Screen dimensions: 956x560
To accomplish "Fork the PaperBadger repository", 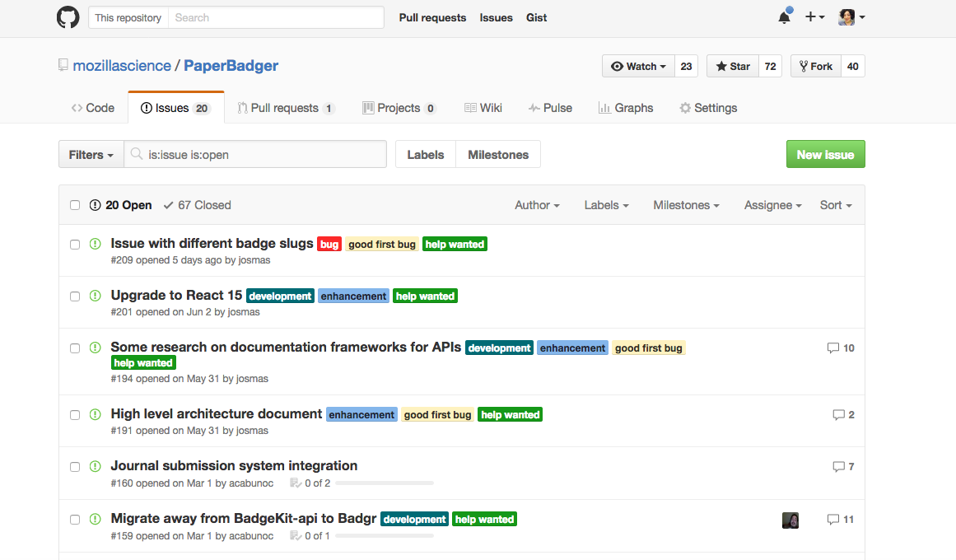I will pyautogui.click(x=816, y=66).
